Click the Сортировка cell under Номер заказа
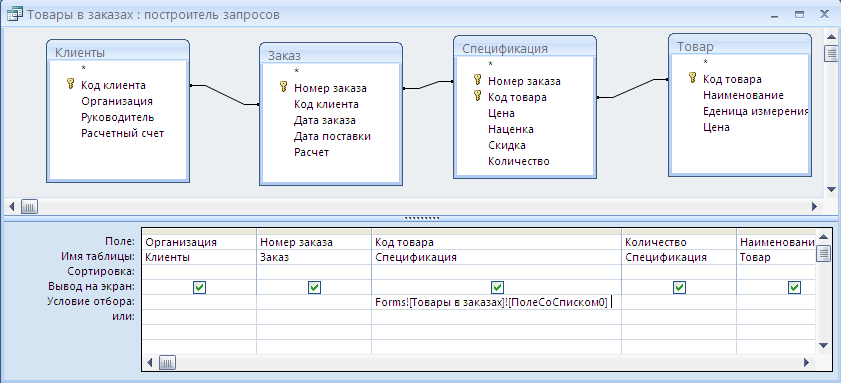 (x=314, y=272)
